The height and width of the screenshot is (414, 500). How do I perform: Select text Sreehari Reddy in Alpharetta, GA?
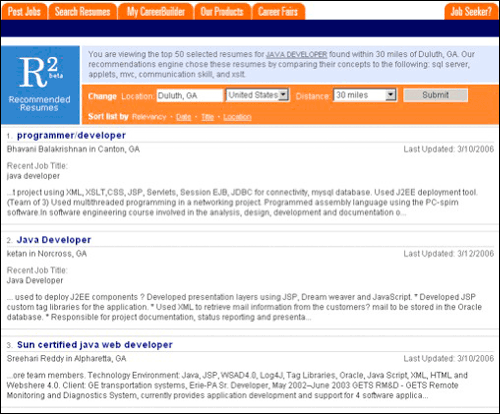pos(66,359)
